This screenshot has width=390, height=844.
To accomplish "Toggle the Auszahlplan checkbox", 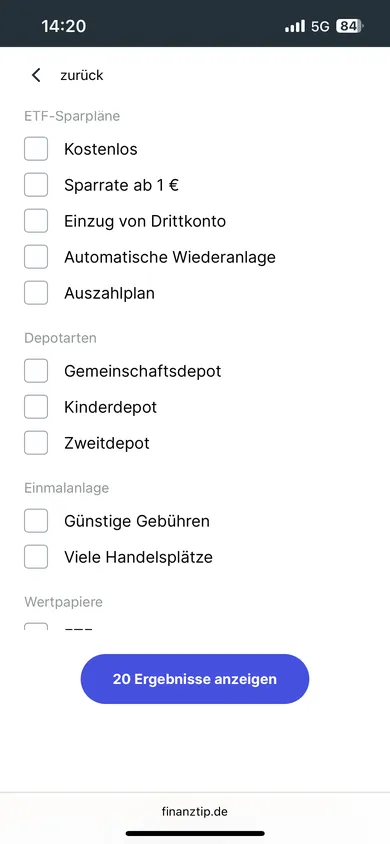I will [x=36, y=293].
